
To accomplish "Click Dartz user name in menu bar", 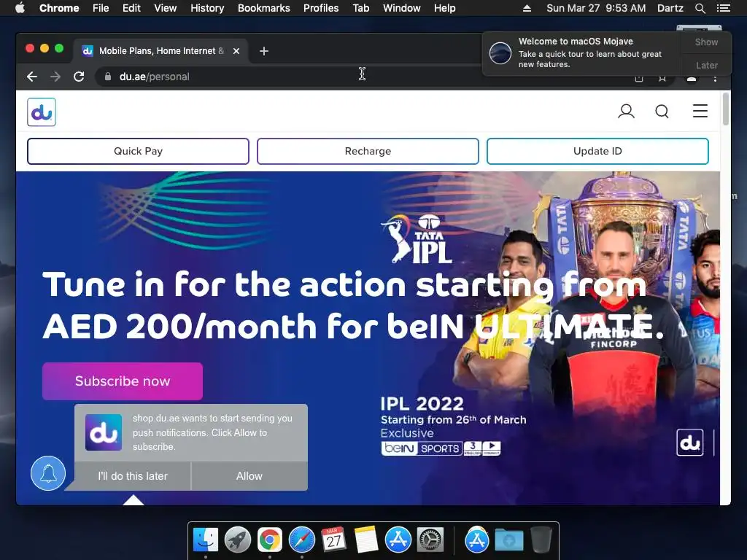I will coord(670,8).
